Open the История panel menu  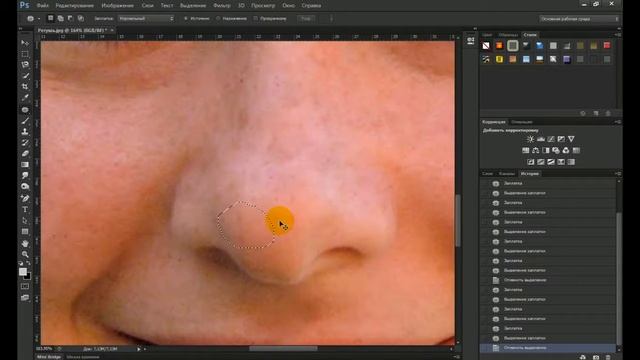pos(618,173)
